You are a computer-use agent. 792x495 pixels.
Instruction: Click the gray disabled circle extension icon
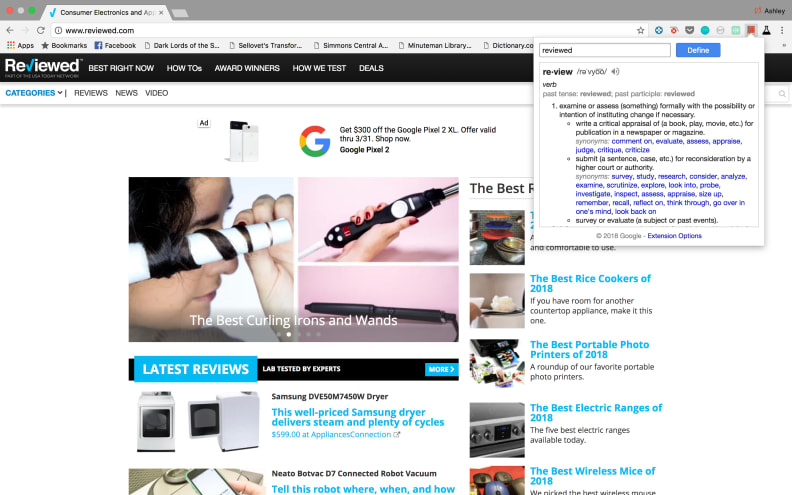(720, 30)
